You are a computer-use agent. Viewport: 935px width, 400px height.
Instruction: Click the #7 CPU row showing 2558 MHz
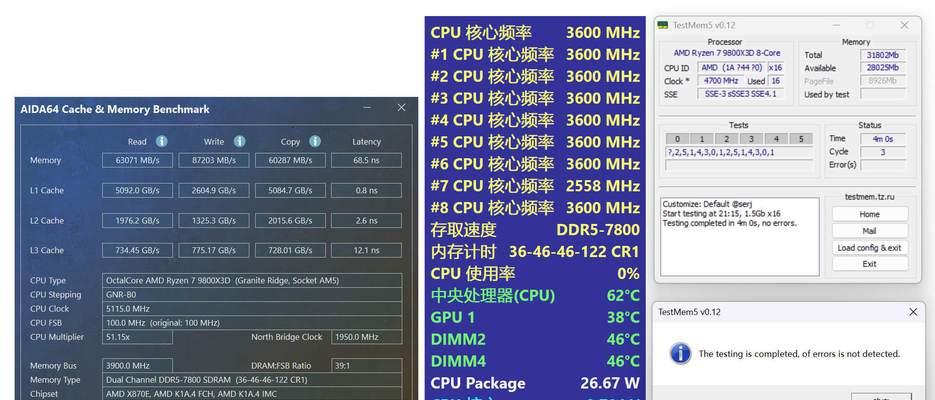[x=535, y=185]
